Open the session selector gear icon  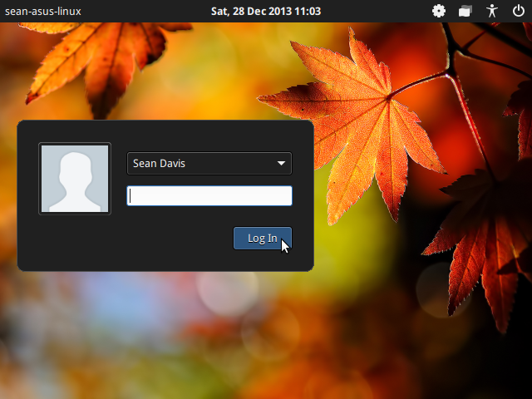439,12
